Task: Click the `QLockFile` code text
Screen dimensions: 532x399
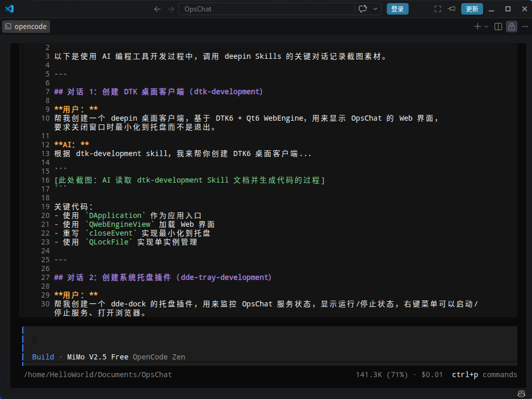Action: pyautogui.click(x=109, y=242)
